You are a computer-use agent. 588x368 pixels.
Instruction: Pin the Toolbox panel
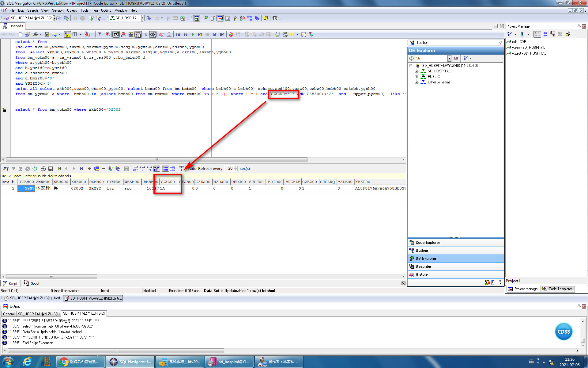(500, 43)
